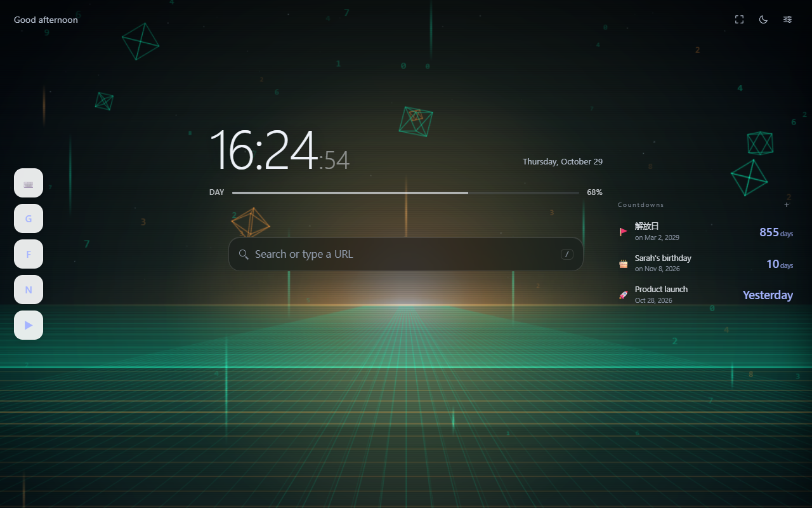Open the G shortcut tile

point(29,218)
